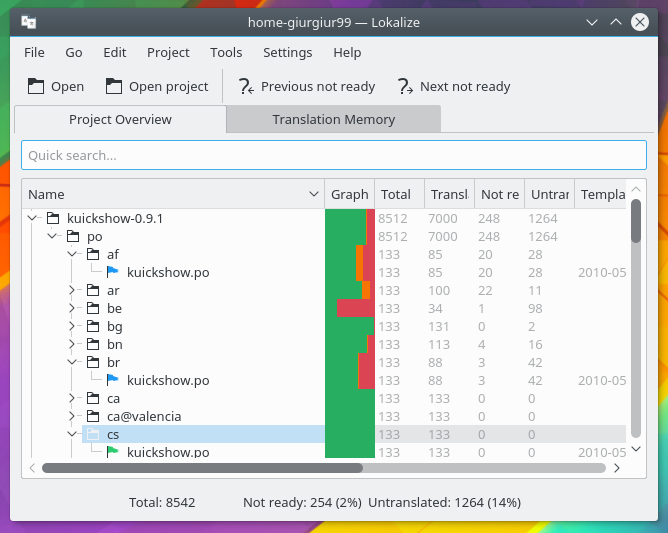668x533 pixels.
Task: Click the folder icon beside kuickshow-0.9.1
Action: [x=52, y=218]
